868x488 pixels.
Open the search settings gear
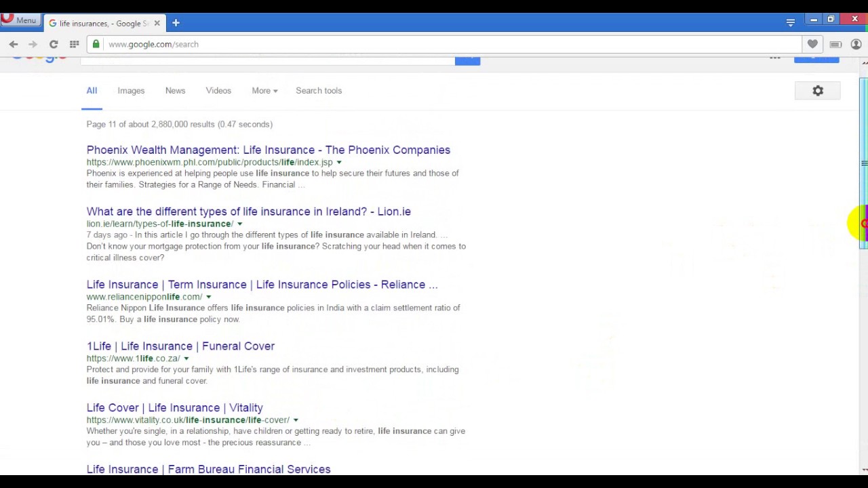(x=818, y=91)
